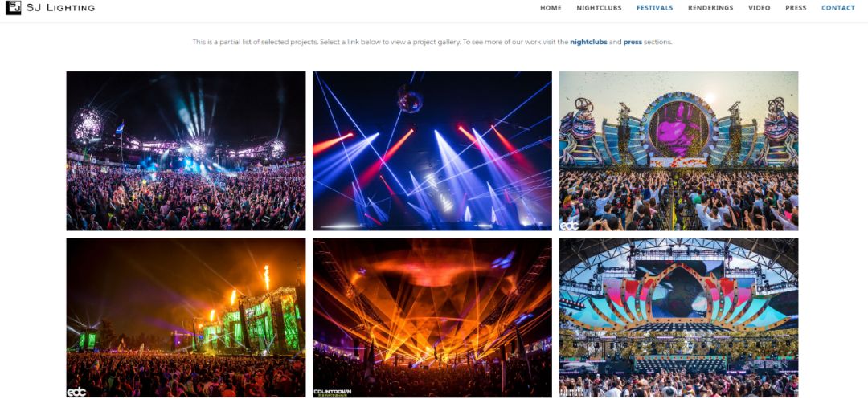868x399 pixels.
Task: Click the SJ Lighting site title text
Action: (x=60, y=8)
